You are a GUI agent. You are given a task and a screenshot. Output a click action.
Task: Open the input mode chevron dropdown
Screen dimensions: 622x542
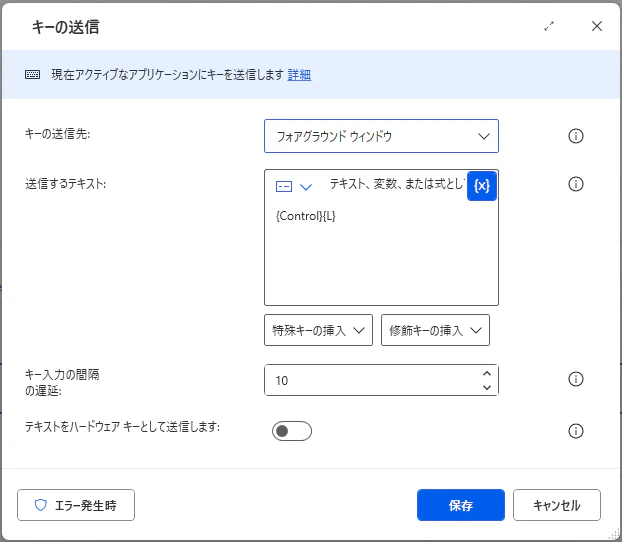pos(306,186)
